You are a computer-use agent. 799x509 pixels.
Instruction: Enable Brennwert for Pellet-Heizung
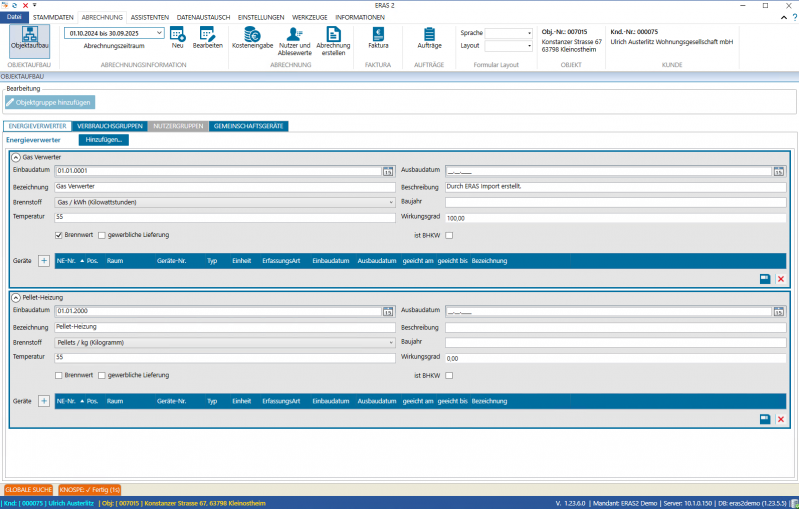[x=59, y=376]
